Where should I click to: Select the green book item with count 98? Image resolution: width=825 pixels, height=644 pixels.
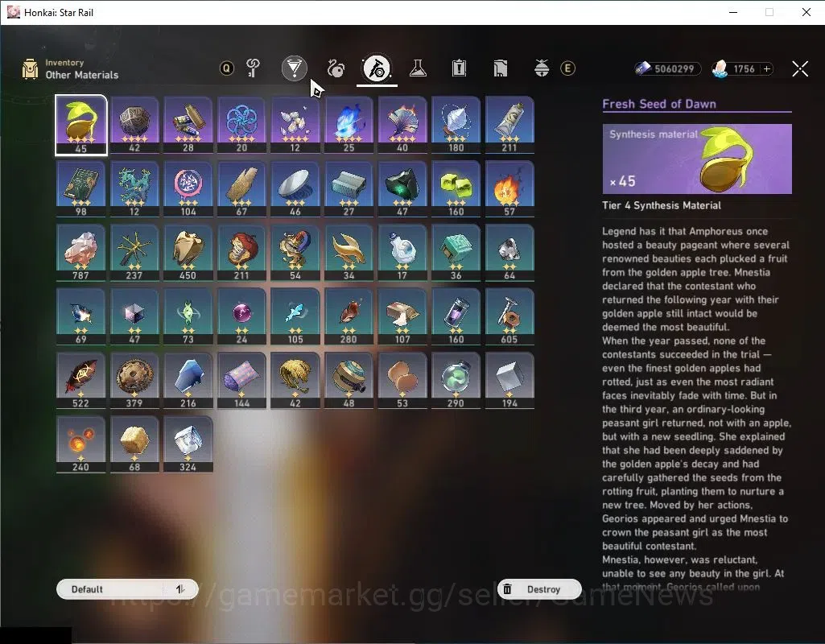coord(80,189)
